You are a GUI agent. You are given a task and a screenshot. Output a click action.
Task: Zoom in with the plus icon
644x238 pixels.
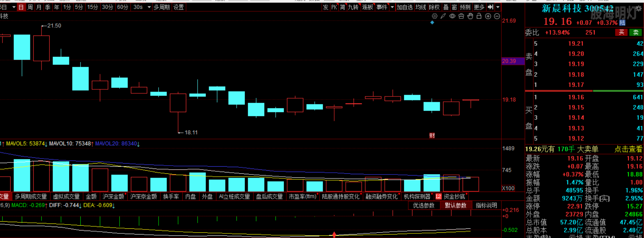click(488, 16)
